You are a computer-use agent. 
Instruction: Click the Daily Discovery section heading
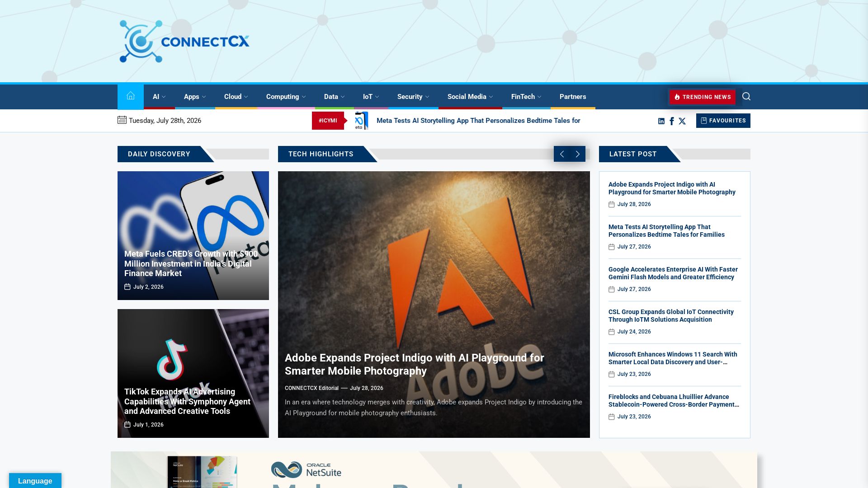tap(159, 154)
